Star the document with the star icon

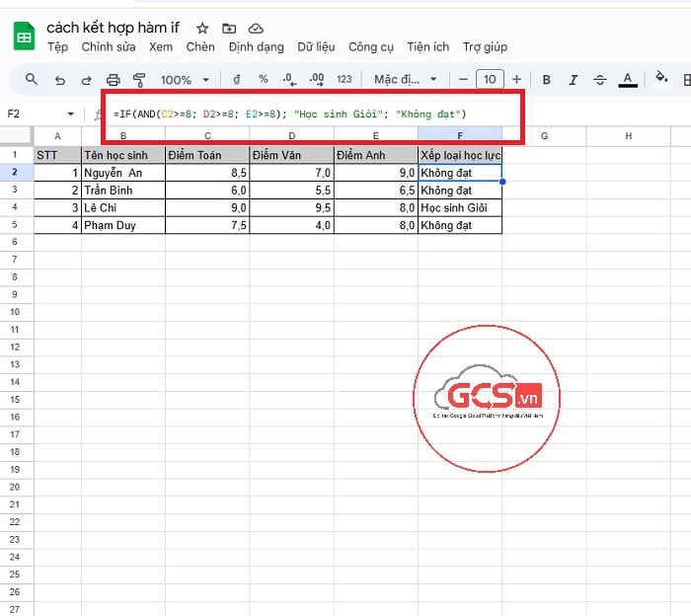[x=202, y=28]
